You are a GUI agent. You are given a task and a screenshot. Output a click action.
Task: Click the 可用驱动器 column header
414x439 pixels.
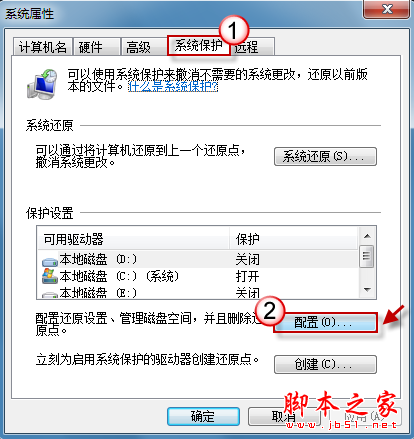[x=134, y=239]
